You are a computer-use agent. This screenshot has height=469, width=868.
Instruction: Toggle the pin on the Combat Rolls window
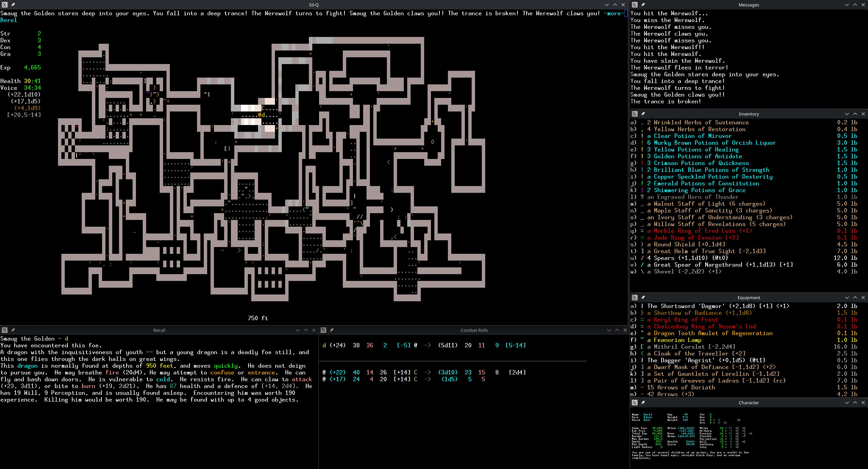(332, 330)
